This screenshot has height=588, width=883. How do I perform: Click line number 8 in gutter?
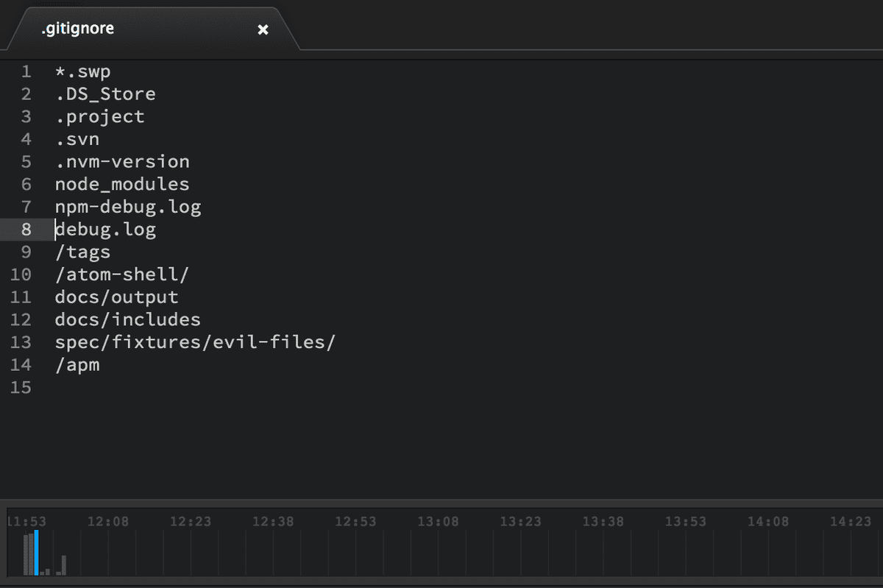(26, 230)
